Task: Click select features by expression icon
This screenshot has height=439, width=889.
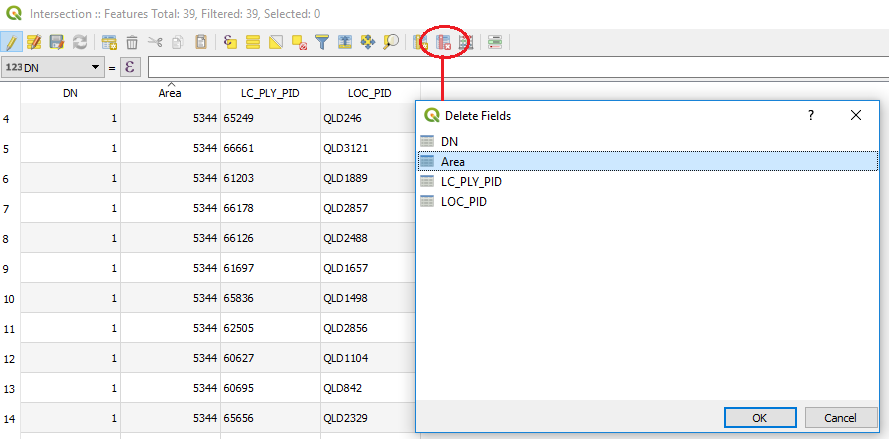Action: click(x=230, y=42)
